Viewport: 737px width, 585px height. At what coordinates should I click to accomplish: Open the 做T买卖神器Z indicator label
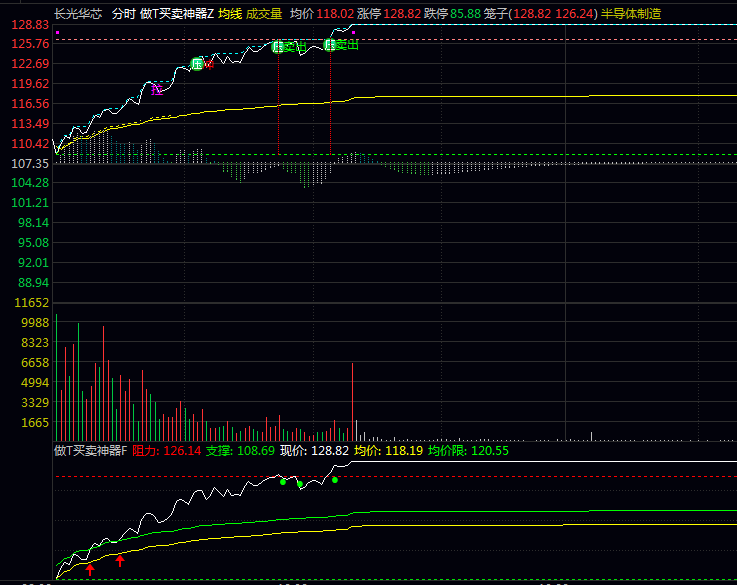(x=177, y=14)
